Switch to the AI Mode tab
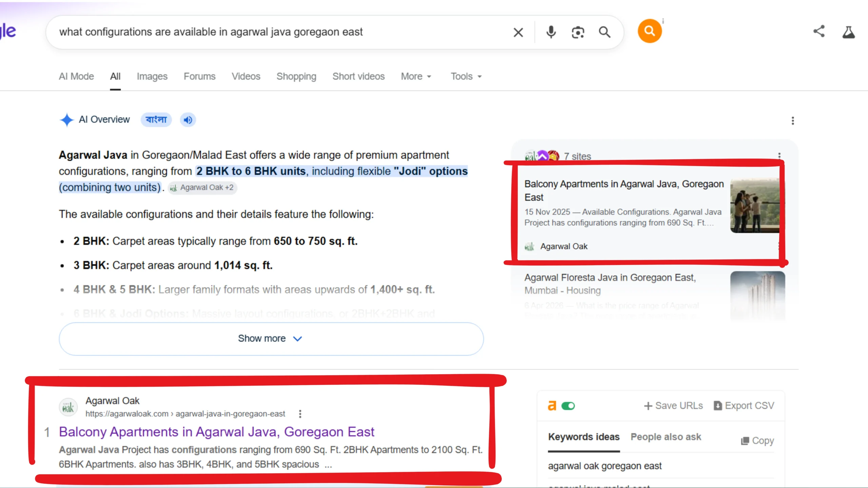Viewport: 868px width, 488px height. pos(76,77)
